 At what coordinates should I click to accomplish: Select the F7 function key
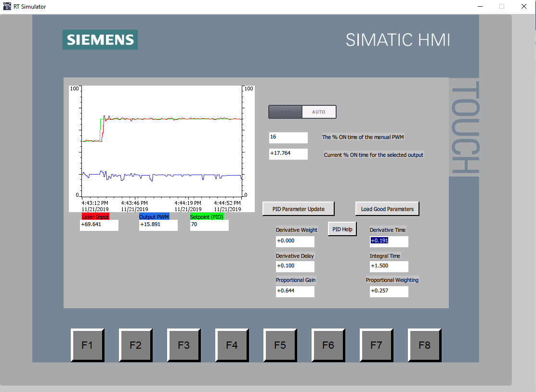point(377,345)
